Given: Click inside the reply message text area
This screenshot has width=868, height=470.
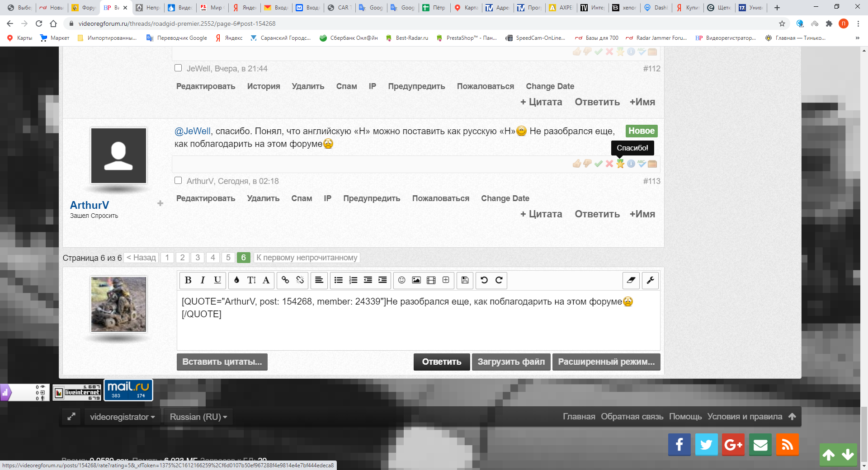Looking at the screenshot, I should pos(418,330).
